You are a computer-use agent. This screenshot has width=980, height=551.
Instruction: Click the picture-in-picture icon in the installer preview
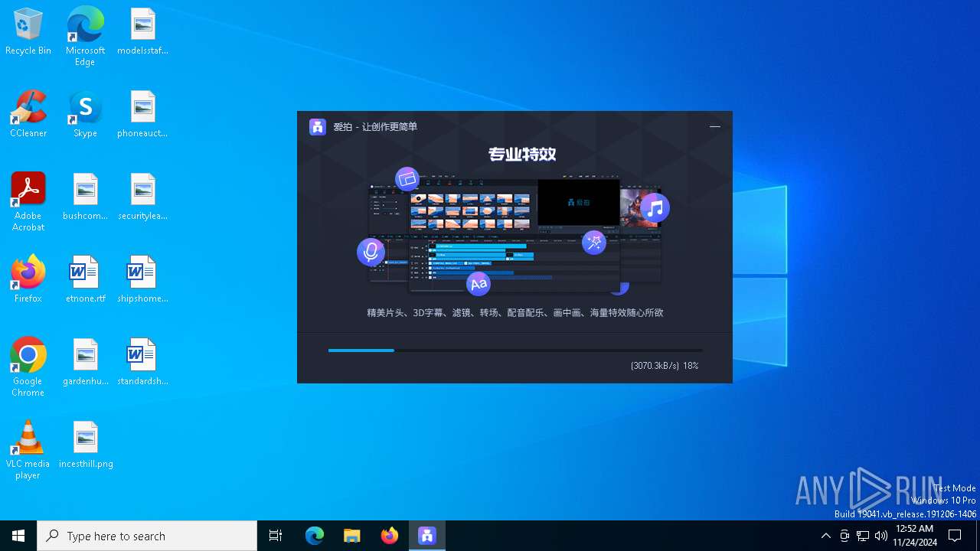coord(407,179)
